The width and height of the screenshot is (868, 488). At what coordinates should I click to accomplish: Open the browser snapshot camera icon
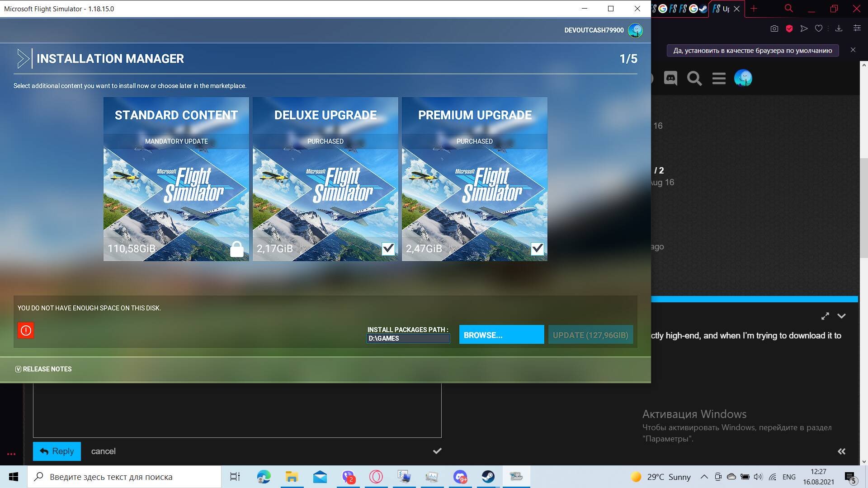(774, 28)
